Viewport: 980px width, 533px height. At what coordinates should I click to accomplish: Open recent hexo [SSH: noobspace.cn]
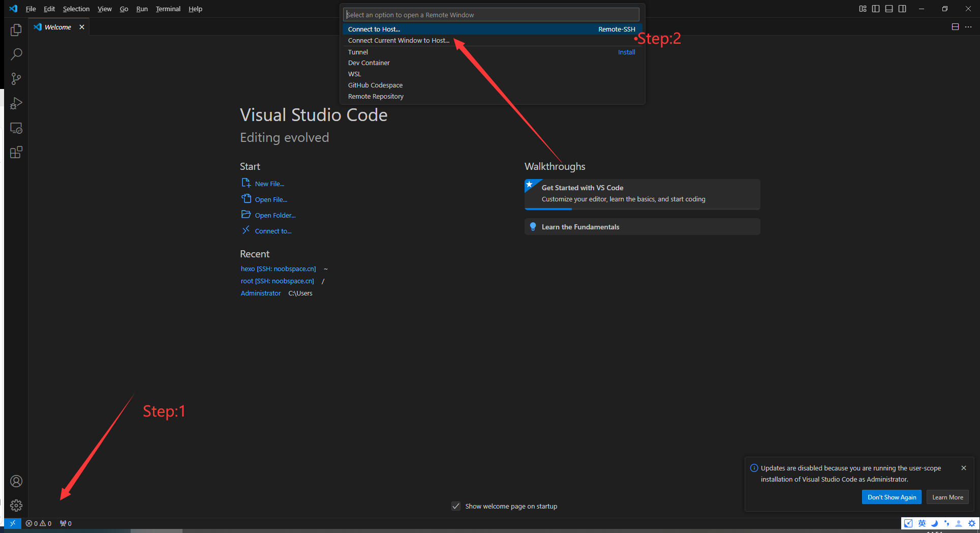point(278,269)
